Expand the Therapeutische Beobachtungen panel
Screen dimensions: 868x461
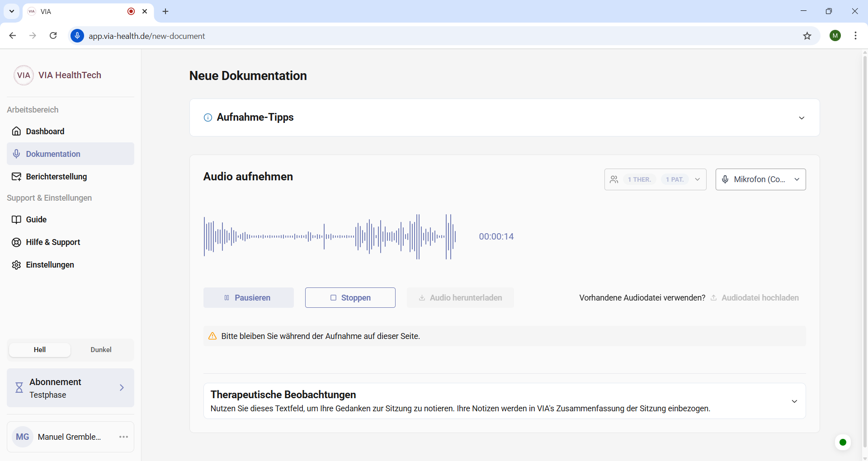794,401
